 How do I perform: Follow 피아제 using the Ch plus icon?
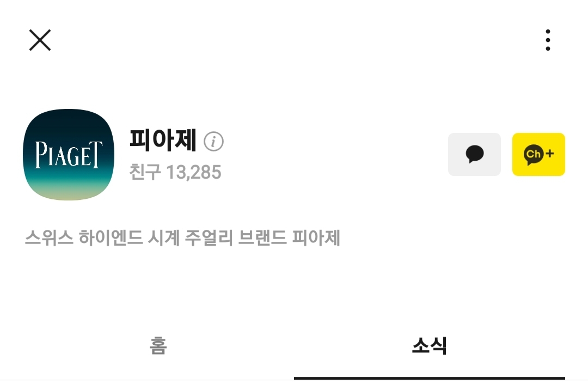538,154
